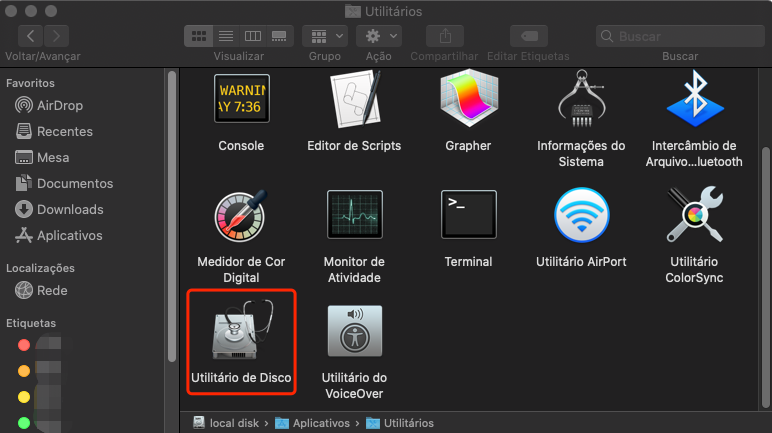772x433 pixels.
Task: Open AirDrop in the sidebar
Action: pyautogui.click(x=49, y=105)
